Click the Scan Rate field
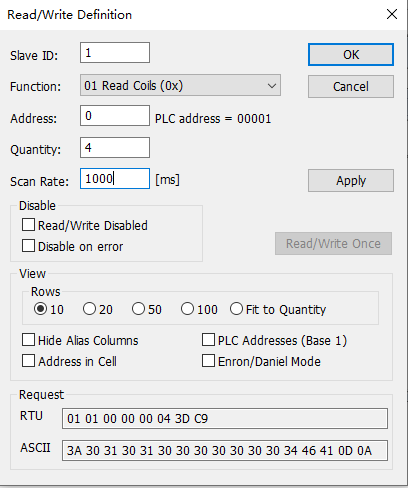The height and width of the screenshot is (488, 408). [115, 178]
